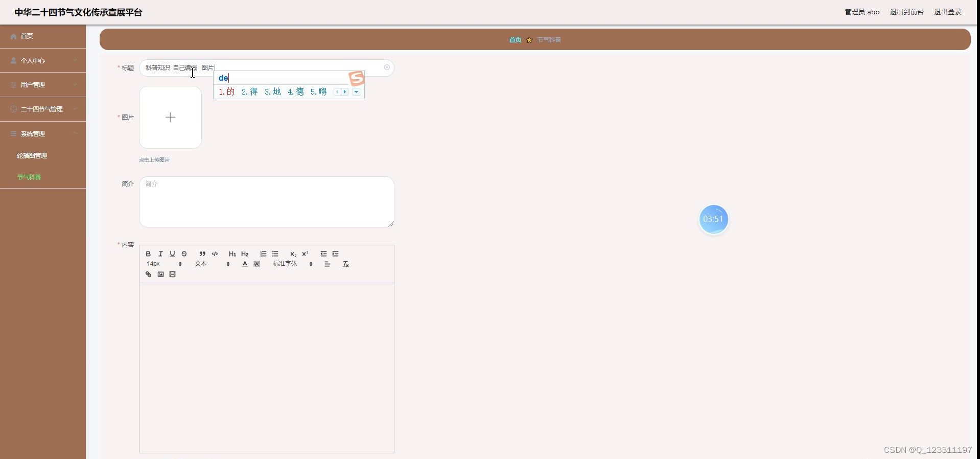The width and height of the screenshot is (980, 459).
Task: Increase the text indent
Action: click(x=335, y=254)
